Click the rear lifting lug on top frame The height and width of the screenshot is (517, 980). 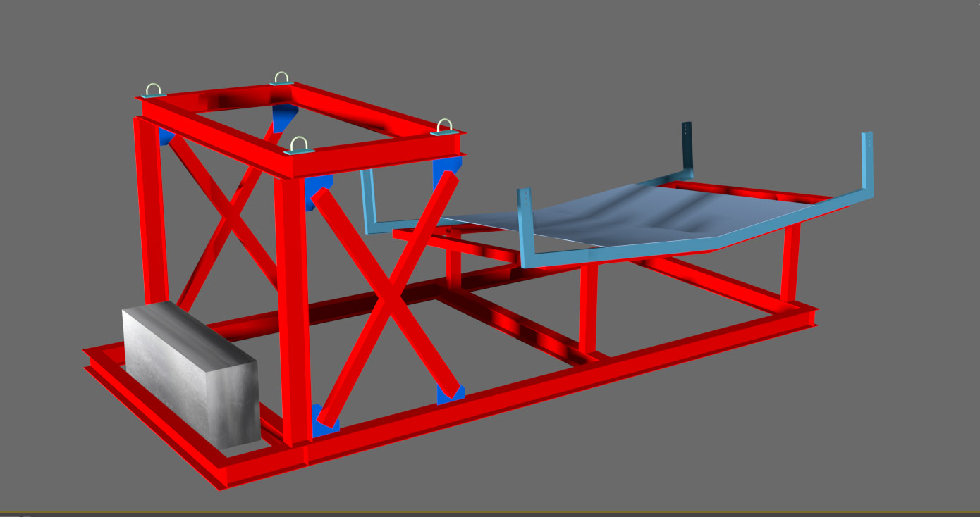pyautogui.click(x=281, y=79)
